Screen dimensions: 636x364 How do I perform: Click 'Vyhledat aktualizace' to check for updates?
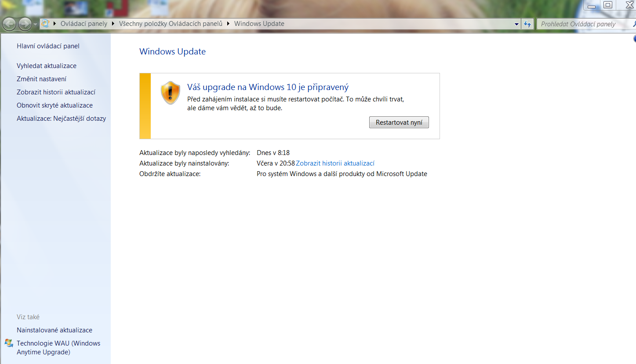pos(47,66)
